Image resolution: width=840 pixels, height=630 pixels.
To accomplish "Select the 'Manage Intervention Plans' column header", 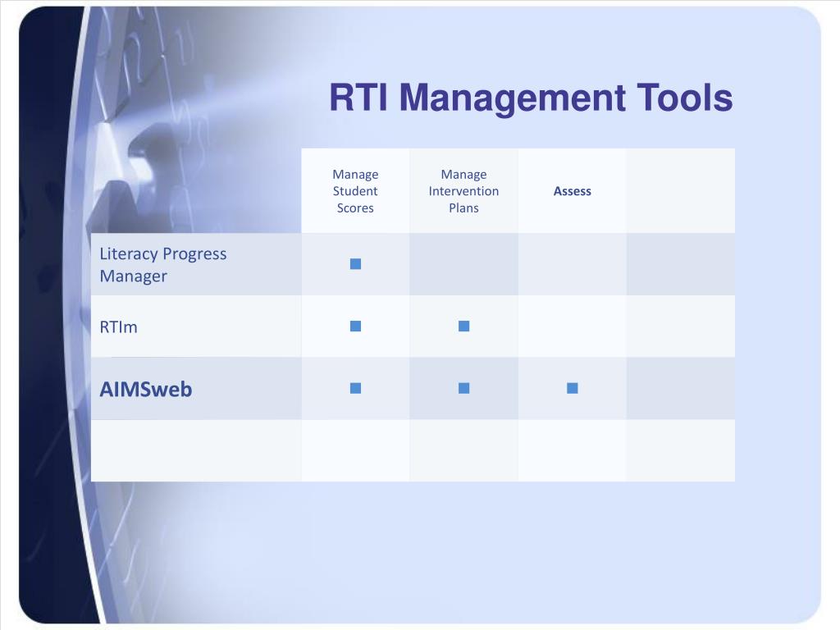I will pyautogui.click(x=463, y=190).
